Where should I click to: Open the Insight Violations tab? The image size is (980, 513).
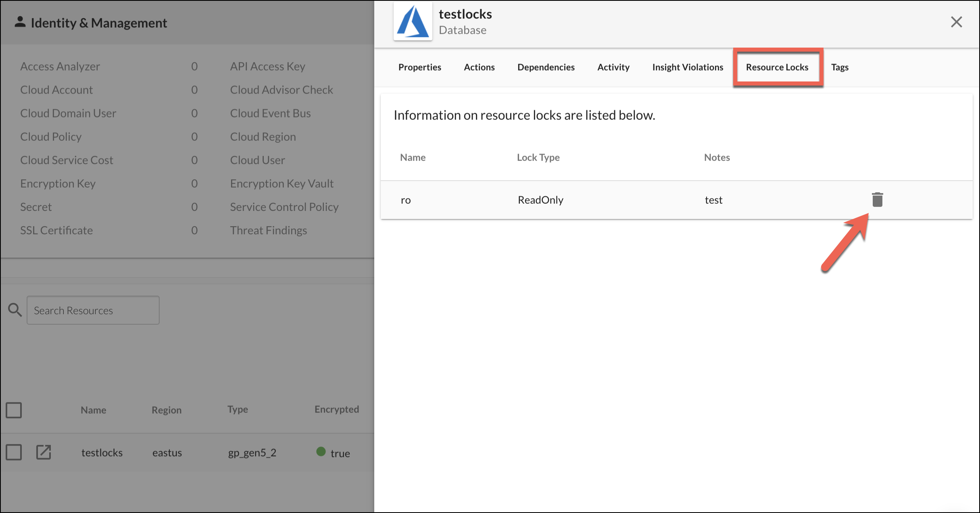pos(688,67)
